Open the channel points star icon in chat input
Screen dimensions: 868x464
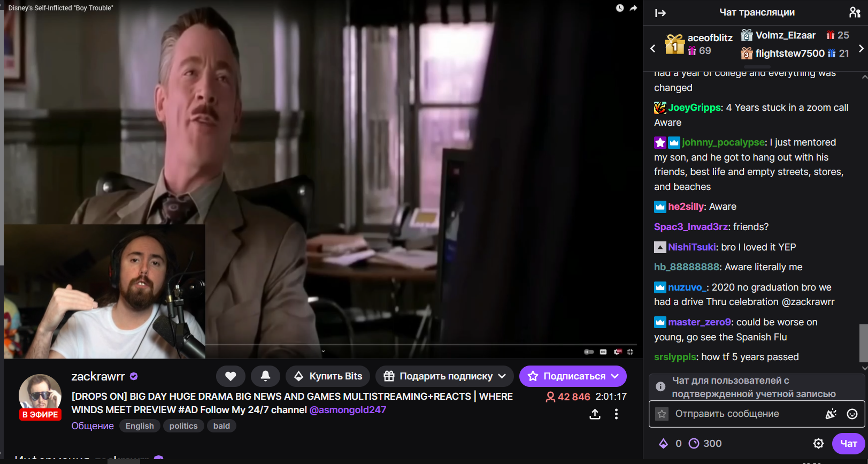(x=662, y=414)
